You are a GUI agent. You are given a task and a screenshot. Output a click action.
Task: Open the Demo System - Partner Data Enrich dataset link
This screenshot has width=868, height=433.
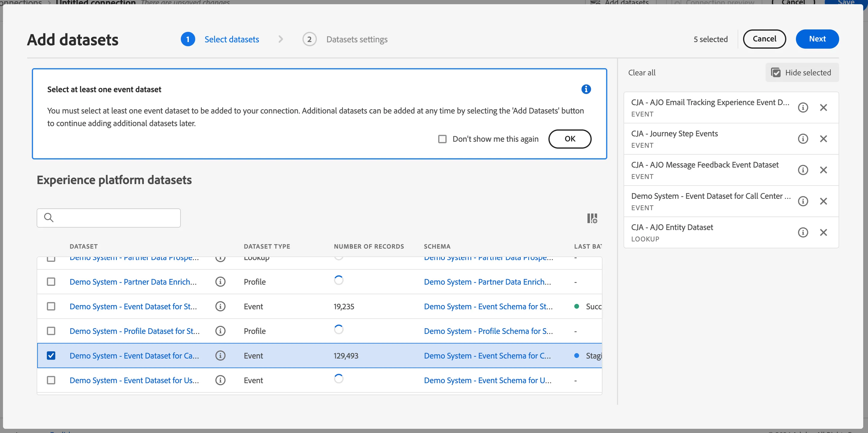[x=133, y=281]
